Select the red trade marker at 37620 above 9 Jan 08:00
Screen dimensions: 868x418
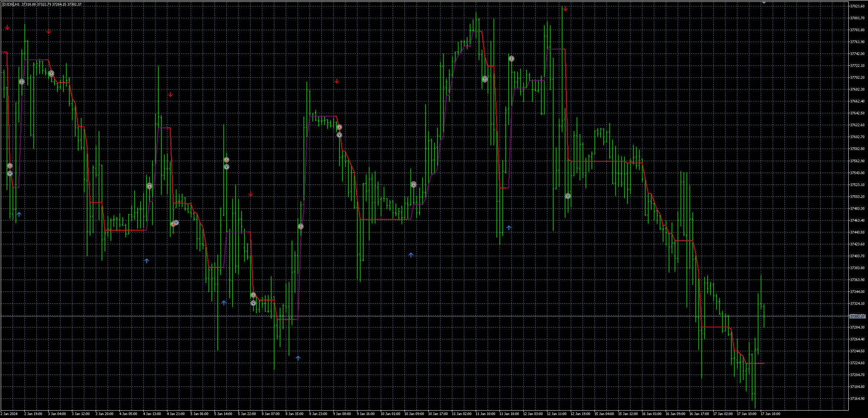point(339,127)
